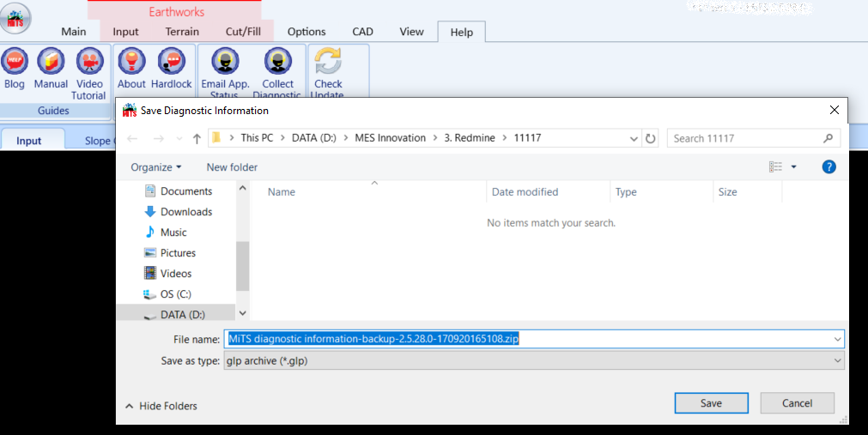Screen dimensions: 868x435
Task: Refresh the 11117 folder view
Action: 651,138
